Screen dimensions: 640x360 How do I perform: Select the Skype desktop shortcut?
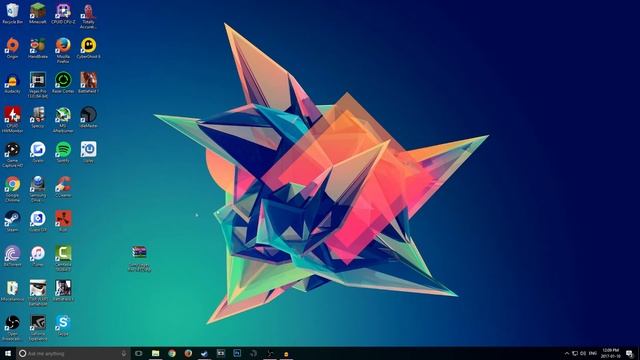(x=63, y=325)
